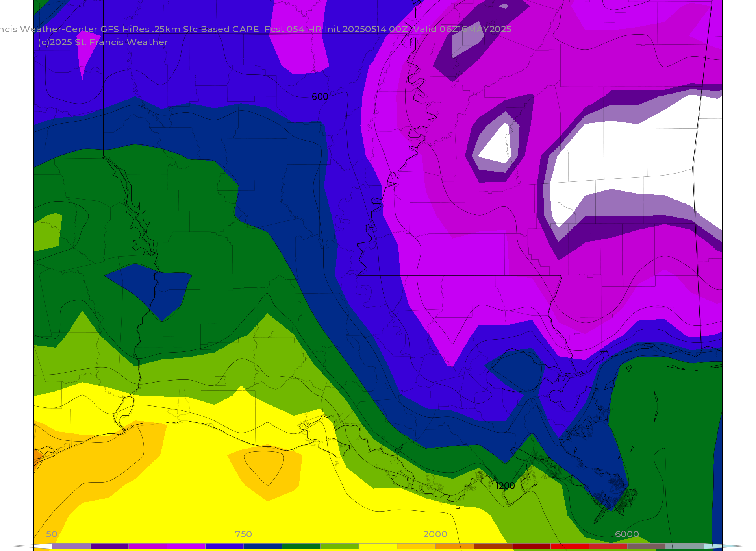
Task: Pick the orange swatch in the color bar
Action: click(x=455, y=546)
